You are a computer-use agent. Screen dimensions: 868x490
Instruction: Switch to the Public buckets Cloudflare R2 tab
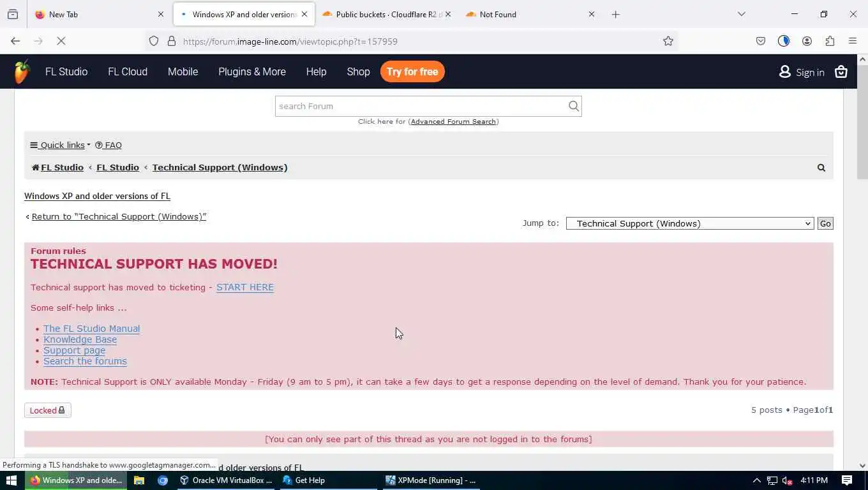click(386, 14)
